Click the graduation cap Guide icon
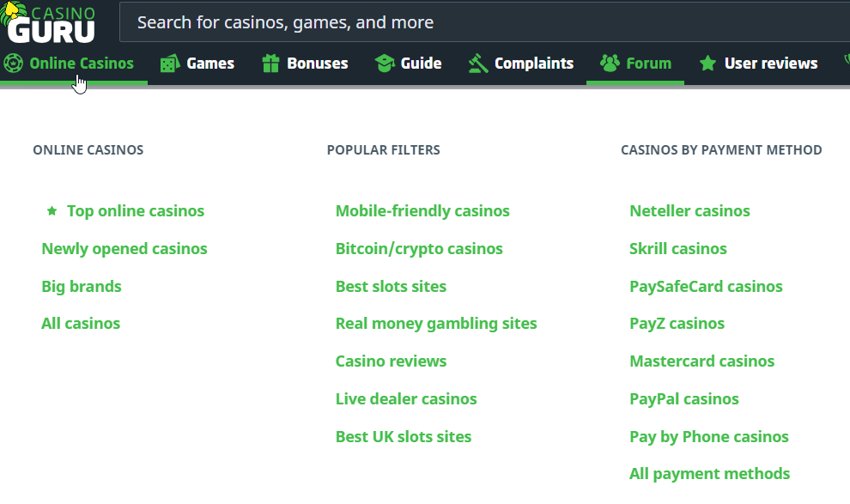 click(385, 64)
